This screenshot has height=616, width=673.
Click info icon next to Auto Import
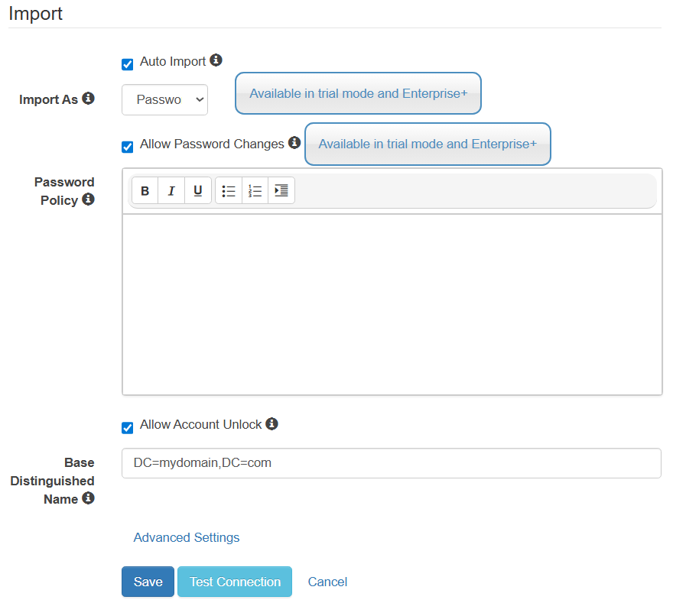pyautogui.click(x=216, y=60)
